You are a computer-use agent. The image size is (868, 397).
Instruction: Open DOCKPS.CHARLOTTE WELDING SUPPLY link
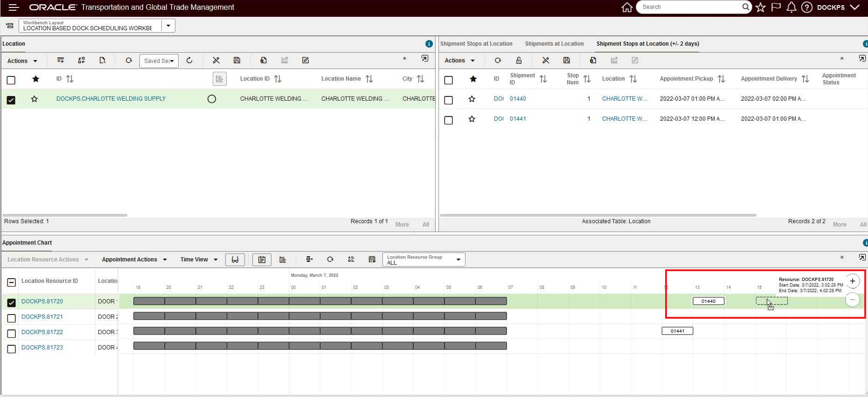point(111,99)
